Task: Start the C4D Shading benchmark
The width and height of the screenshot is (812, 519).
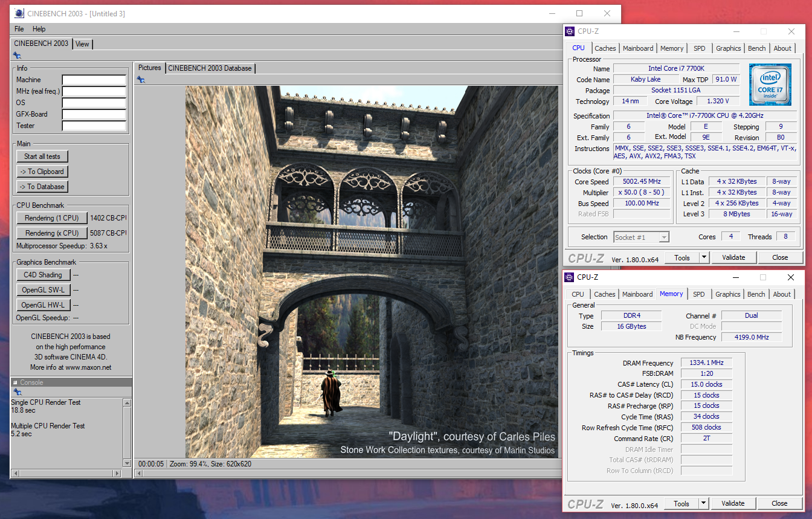Action: (x=43, y=275)
